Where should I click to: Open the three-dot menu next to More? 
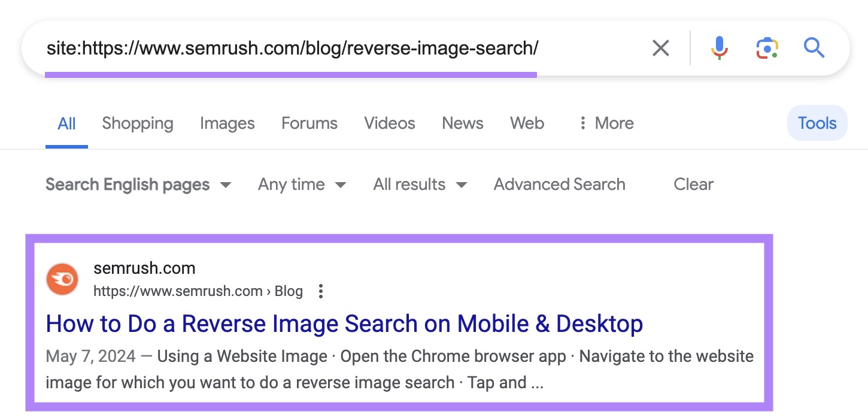582,123
